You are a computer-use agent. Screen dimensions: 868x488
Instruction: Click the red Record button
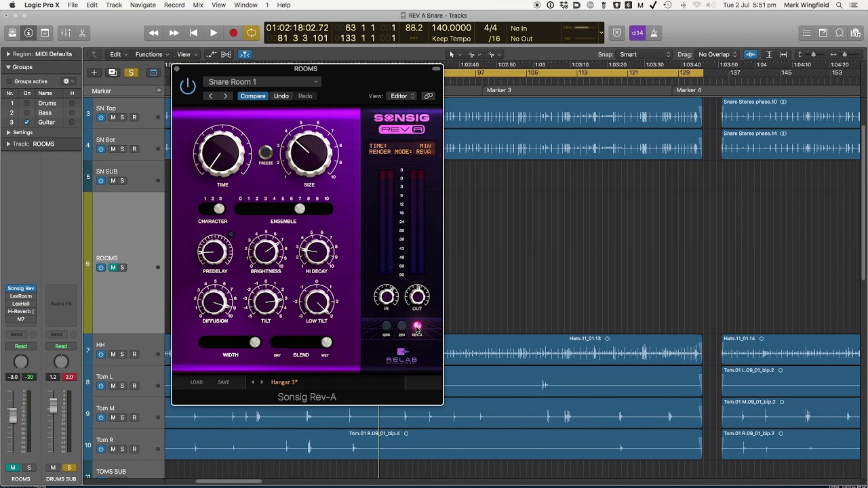[x=233, y=33]
